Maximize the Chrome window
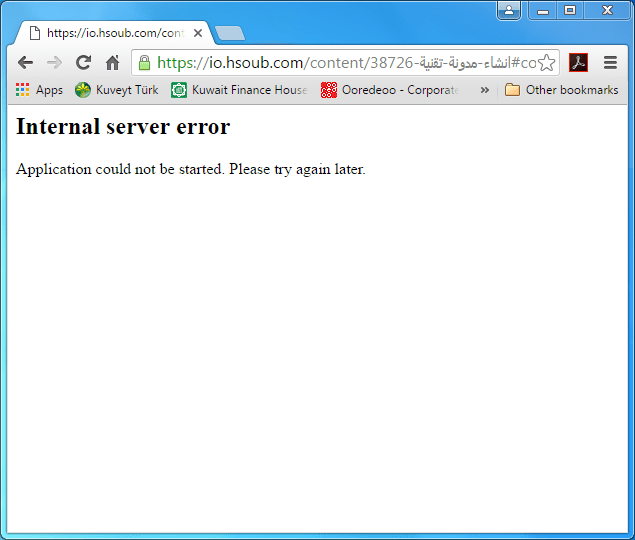Image resolution: width=635 pixels, height=540 pixels. [570, 10]
